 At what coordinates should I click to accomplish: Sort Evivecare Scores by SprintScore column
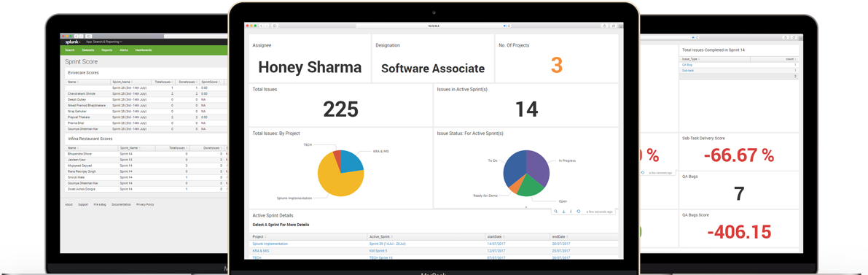point(212,82)
